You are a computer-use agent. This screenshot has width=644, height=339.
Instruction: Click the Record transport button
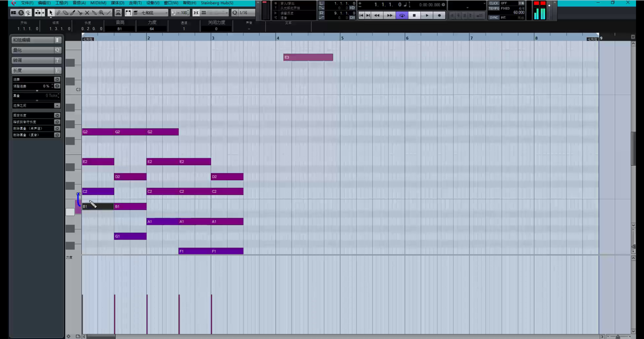tap(439, 15)
